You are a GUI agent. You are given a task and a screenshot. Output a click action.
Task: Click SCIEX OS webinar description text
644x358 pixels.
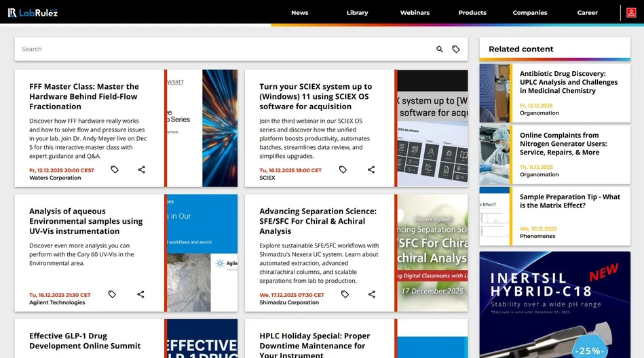(314, 138)
